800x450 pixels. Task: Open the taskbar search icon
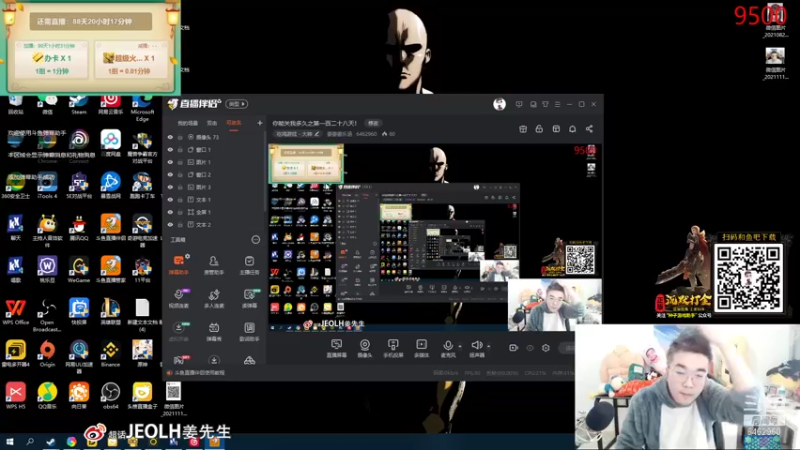[x=30, y=442]
